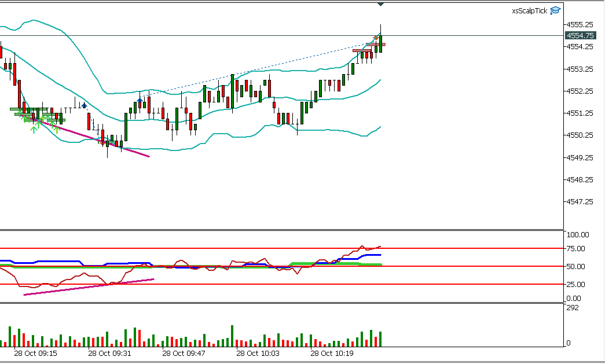Select the pink trend line in the oscillator pane

tap(89, 287)
